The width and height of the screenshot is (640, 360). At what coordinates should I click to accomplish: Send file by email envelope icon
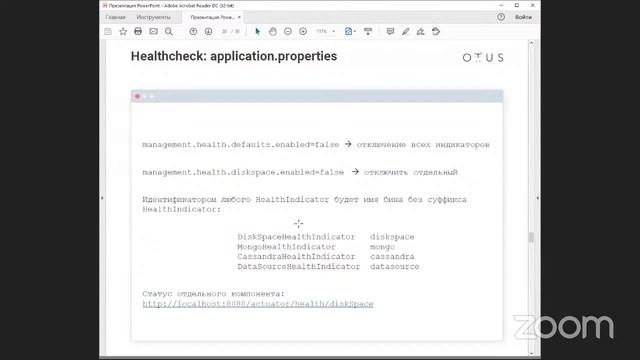point(153,31)
